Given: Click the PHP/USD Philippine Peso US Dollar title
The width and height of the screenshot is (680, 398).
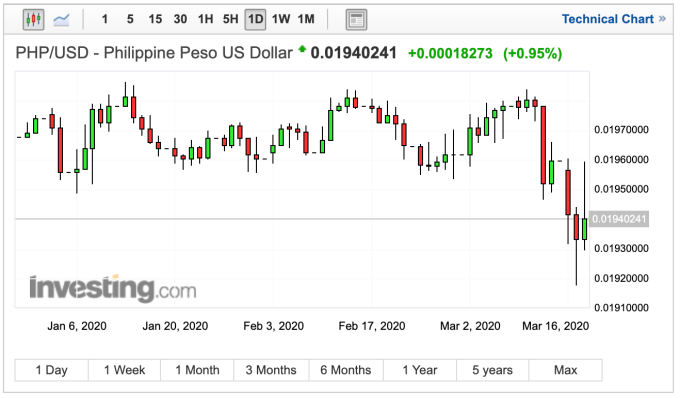Looking at the screenshot, I should 154,53.
